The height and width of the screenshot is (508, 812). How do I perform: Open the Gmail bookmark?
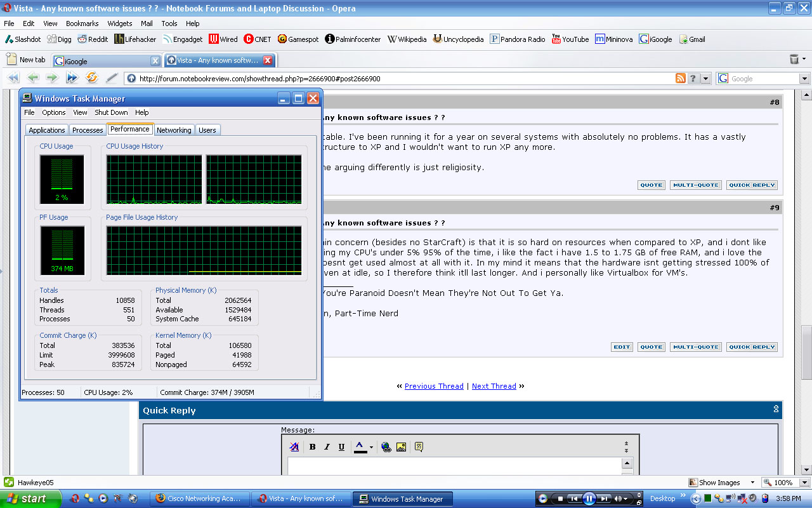(692, 39)
